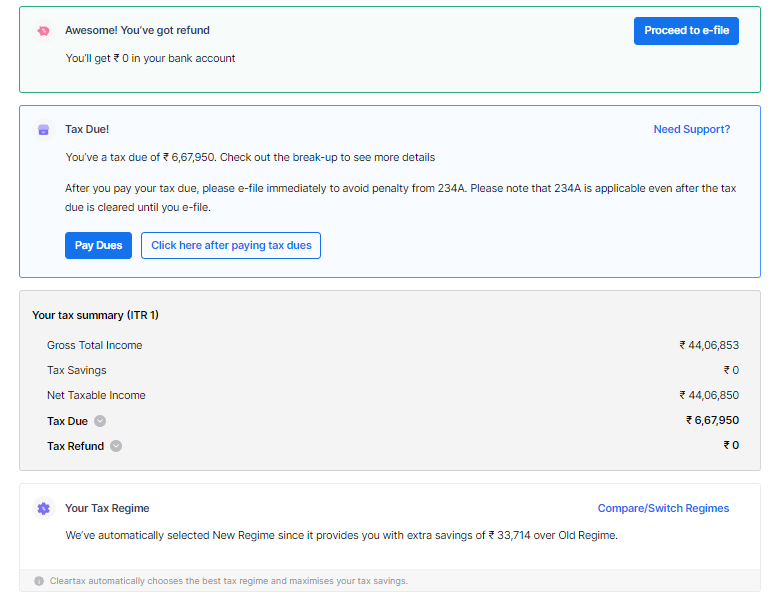This screenshot has width=781, height=606.
Task: Expand the Tax Due break-up chevron
Action: [100, 421]
